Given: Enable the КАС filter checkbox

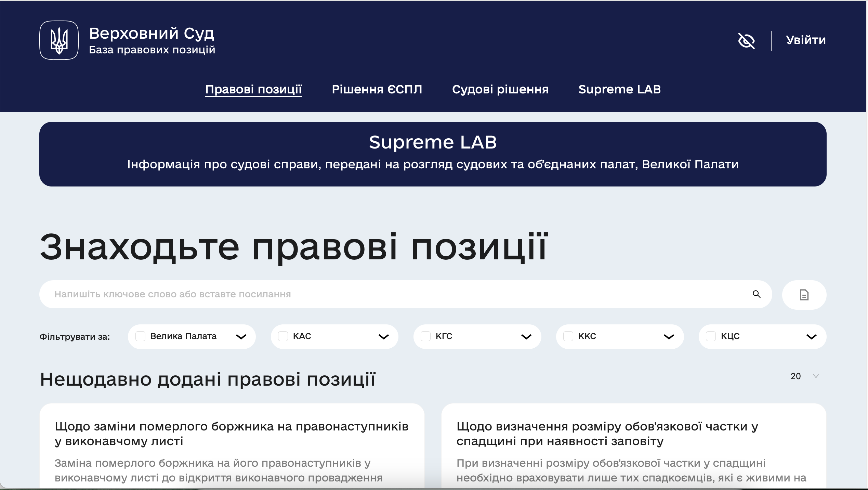Looking at the screenshot, I should tap(283, 336).
